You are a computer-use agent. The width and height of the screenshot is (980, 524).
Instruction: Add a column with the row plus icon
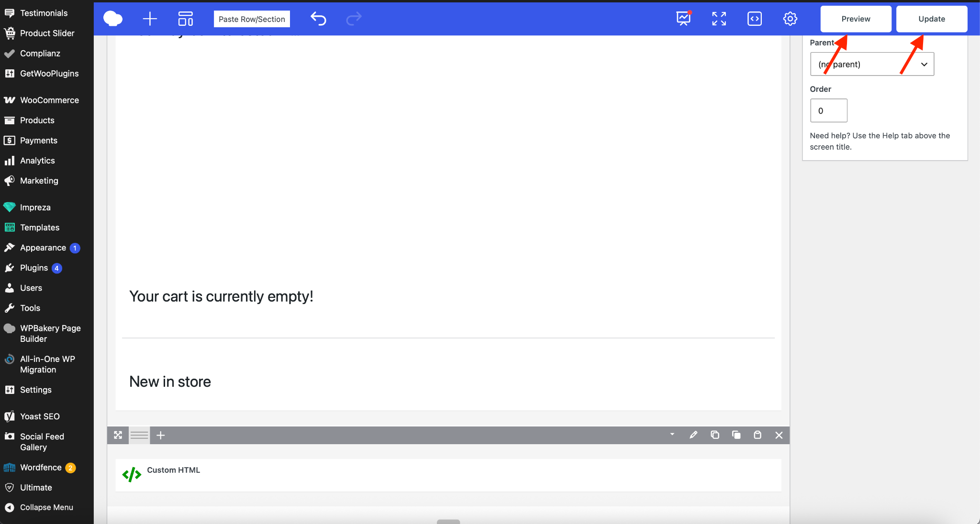pos(161,435)
